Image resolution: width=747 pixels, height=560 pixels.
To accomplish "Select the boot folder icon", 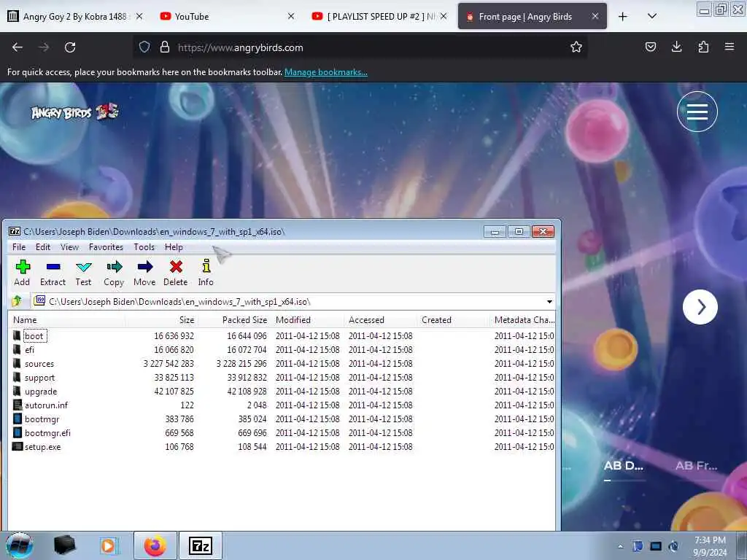I will click(18, 335).
